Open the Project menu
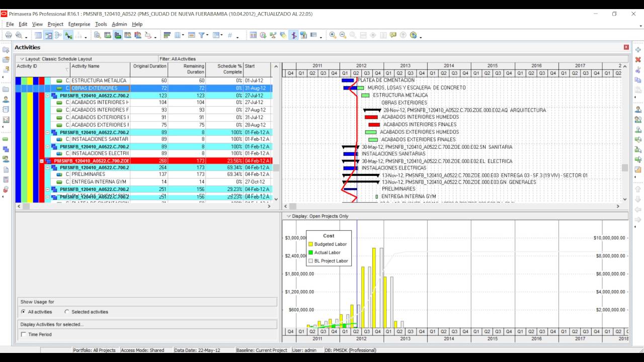644x362 pixels. coord(55,24)
